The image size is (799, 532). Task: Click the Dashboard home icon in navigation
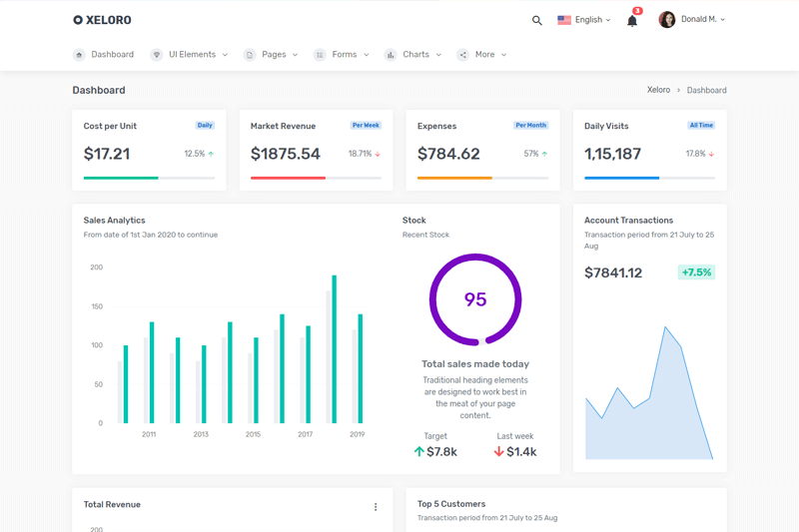pos(79,55)
